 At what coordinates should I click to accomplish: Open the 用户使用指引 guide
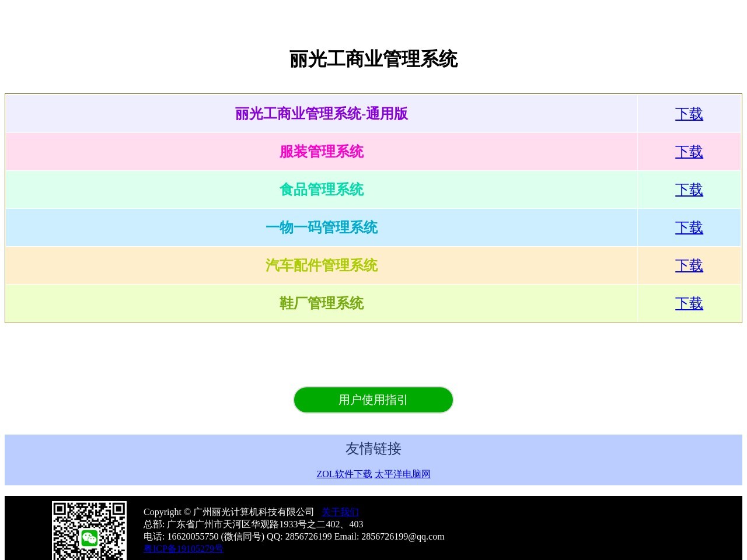click(x=373, y=400)
